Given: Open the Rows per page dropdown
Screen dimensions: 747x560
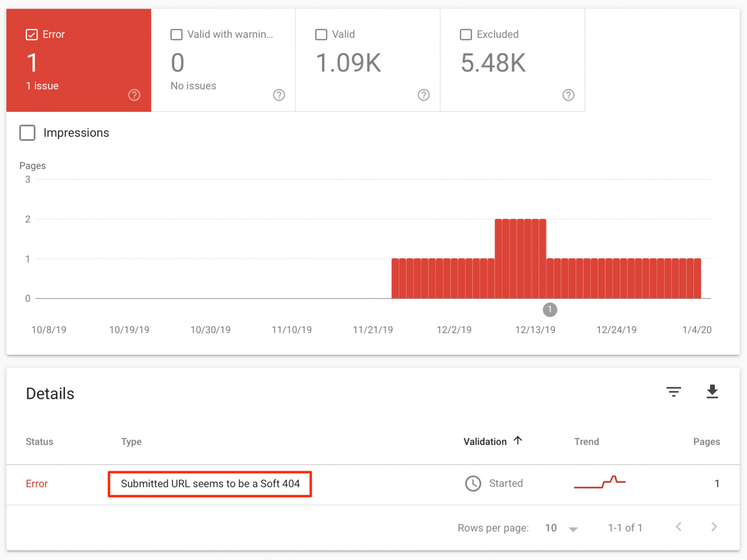Looking at the screenshot, I should [561, 528].
